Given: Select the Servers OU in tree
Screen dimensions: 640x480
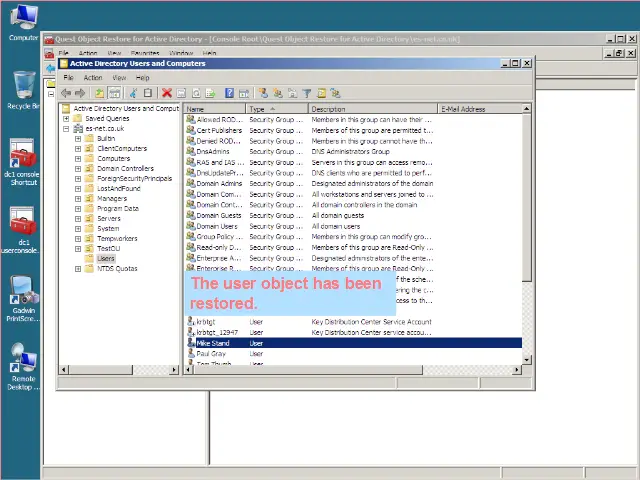Looking at the screenshot, I should 109,218.
